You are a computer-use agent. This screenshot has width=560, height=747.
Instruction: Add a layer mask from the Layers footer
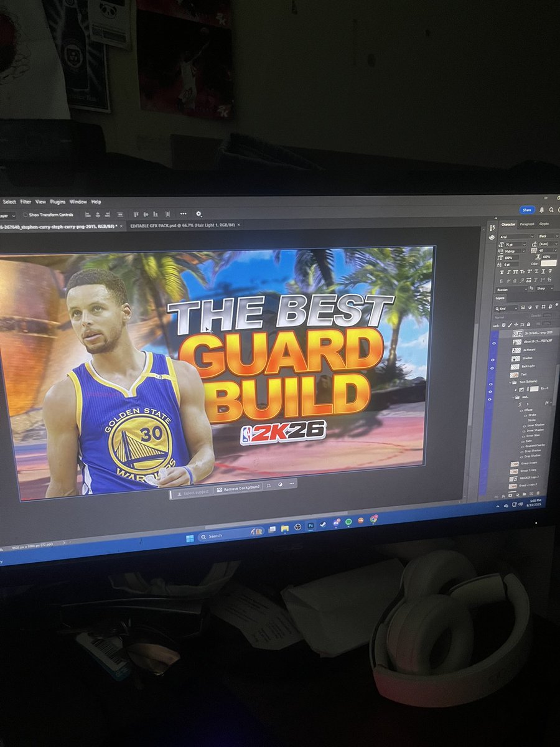[x=510, y=496]
